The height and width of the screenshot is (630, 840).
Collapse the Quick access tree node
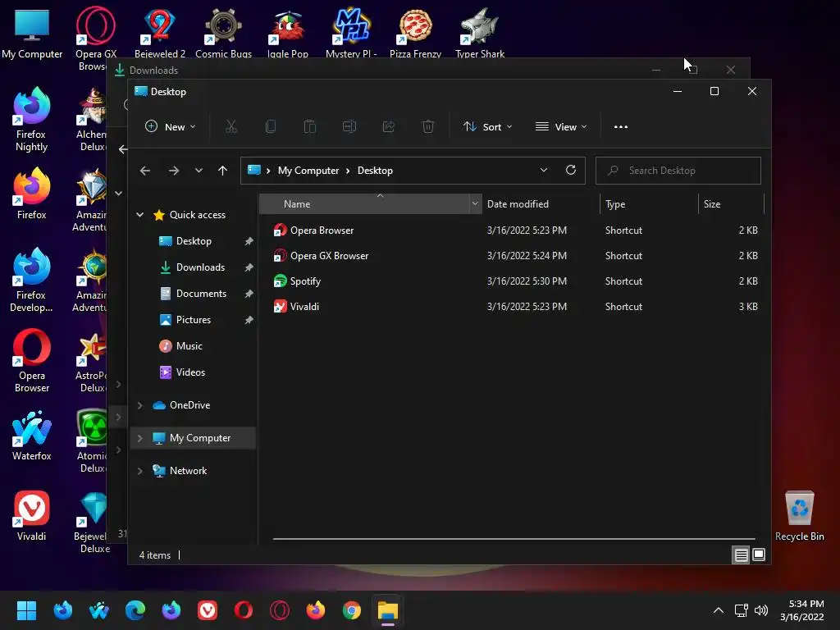tap(139, 215)
